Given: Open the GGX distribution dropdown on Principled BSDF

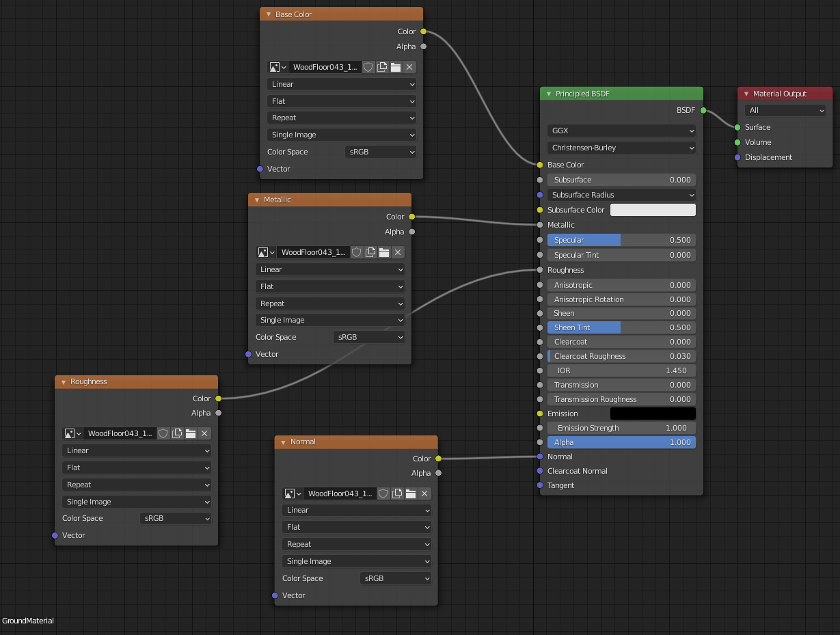Looking at the screenshot, I should point(621,131).
